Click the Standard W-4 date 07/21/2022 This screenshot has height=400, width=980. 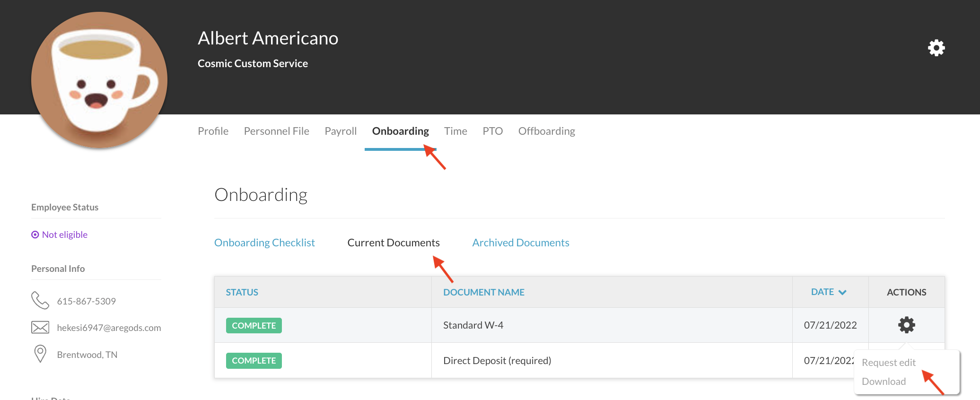(830, 325)
